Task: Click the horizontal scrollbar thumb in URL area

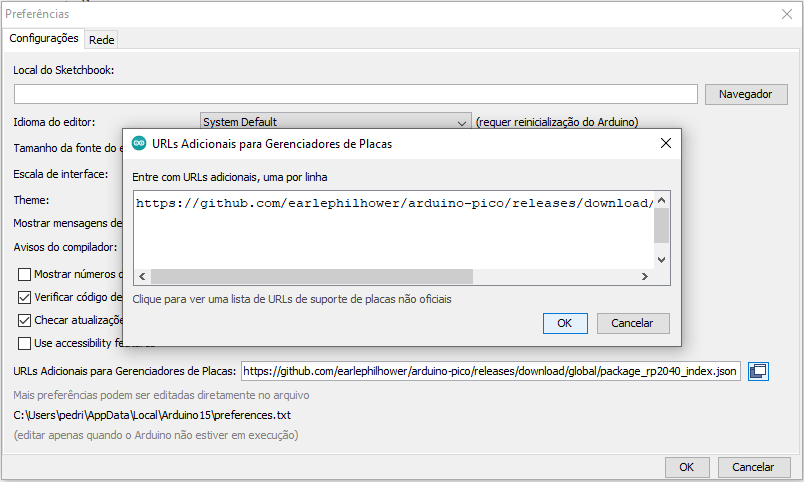Action: click(312, 277)
